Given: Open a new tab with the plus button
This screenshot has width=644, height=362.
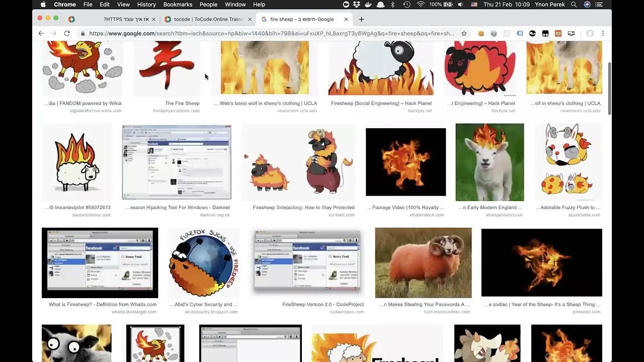Looking at the screenshot, I should click(x=361, y=19).
